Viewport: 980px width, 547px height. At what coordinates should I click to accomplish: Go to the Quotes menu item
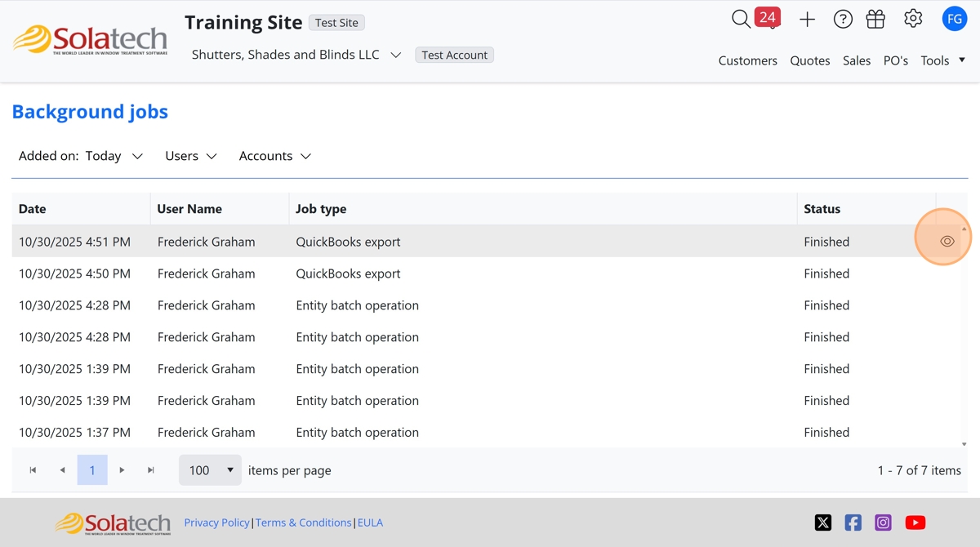(x=809, y=60)
